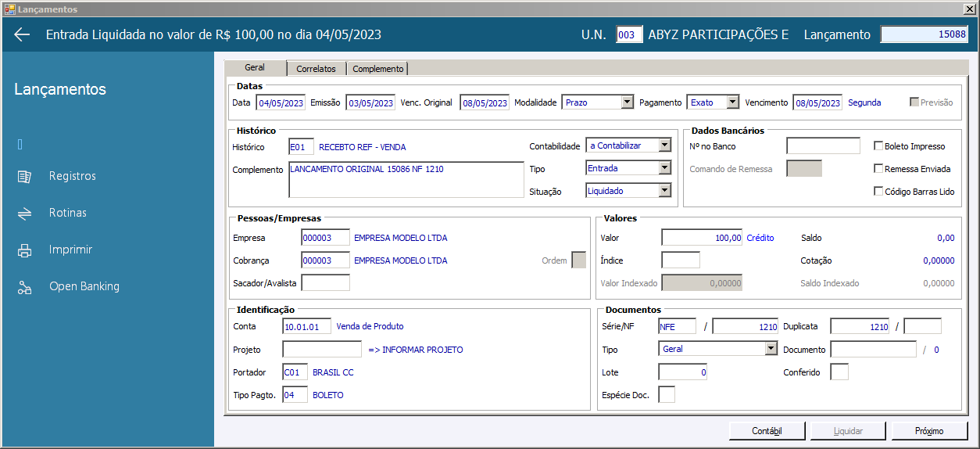The width and height of the screenshot is (980, 449).
Task: Open the Registros sidebar icon
Action: tap(24, 177)
